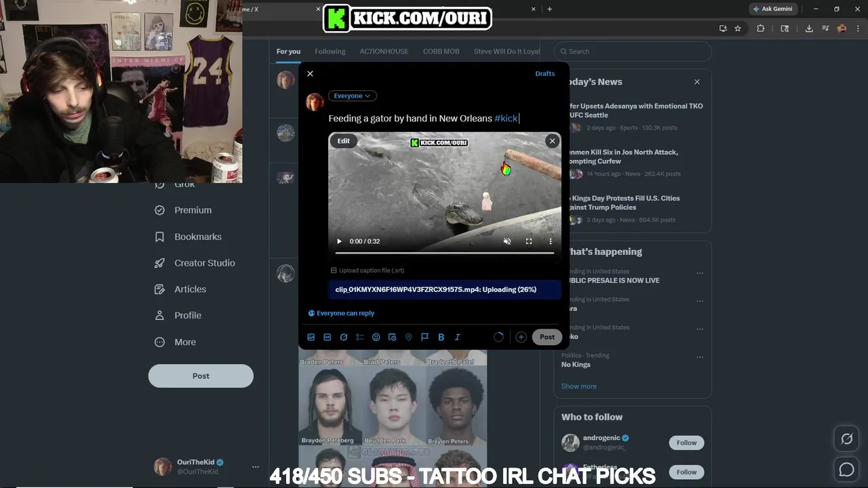Edit the attached video
This screenshot has height=488, width=868.
(x=344, y=141)
